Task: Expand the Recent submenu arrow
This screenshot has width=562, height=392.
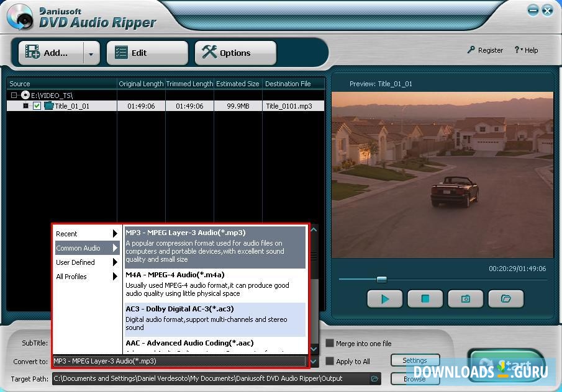Action: [115, 234]
